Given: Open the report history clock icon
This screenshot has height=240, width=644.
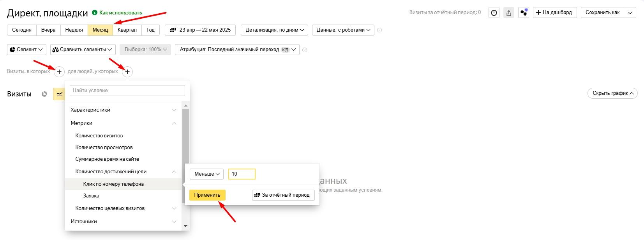Looking at the screenshot, I should (494, 12).
